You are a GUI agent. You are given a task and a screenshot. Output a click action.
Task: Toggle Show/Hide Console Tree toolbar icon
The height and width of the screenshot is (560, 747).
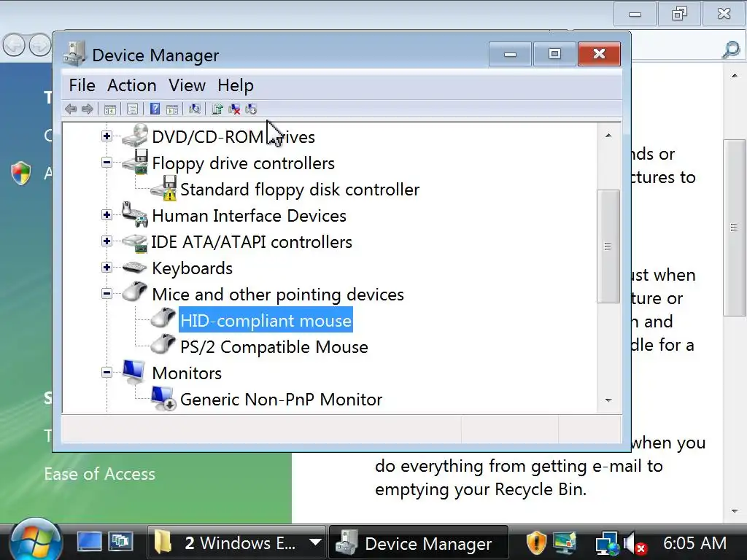coord(110,109)
